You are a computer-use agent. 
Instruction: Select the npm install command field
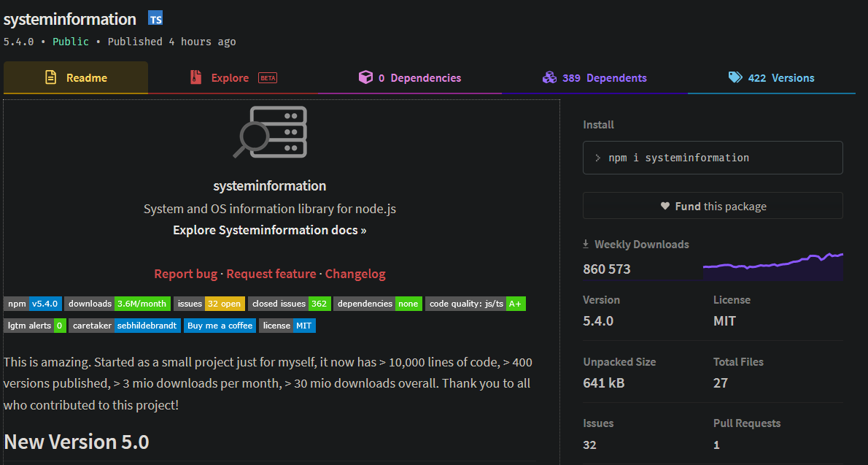pos(713,158)
